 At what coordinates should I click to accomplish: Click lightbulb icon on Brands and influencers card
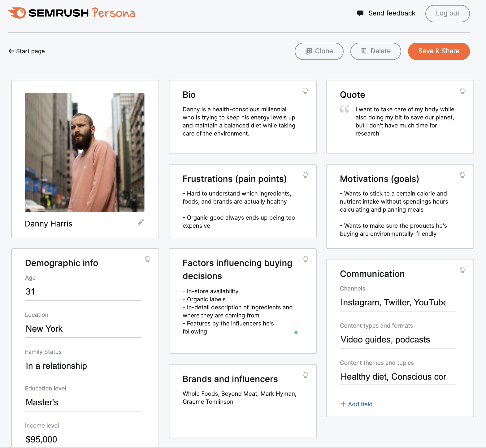(305, 375)
